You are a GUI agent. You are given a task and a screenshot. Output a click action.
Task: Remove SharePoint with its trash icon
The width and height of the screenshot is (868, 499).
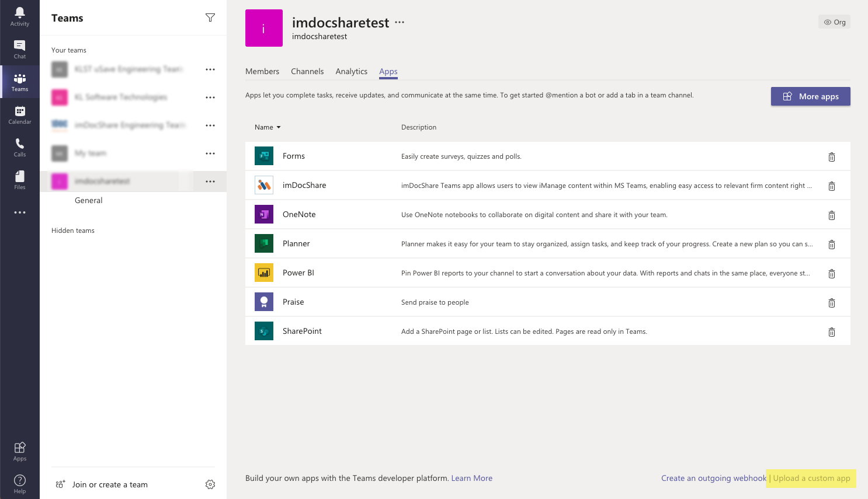coord(832,332)
